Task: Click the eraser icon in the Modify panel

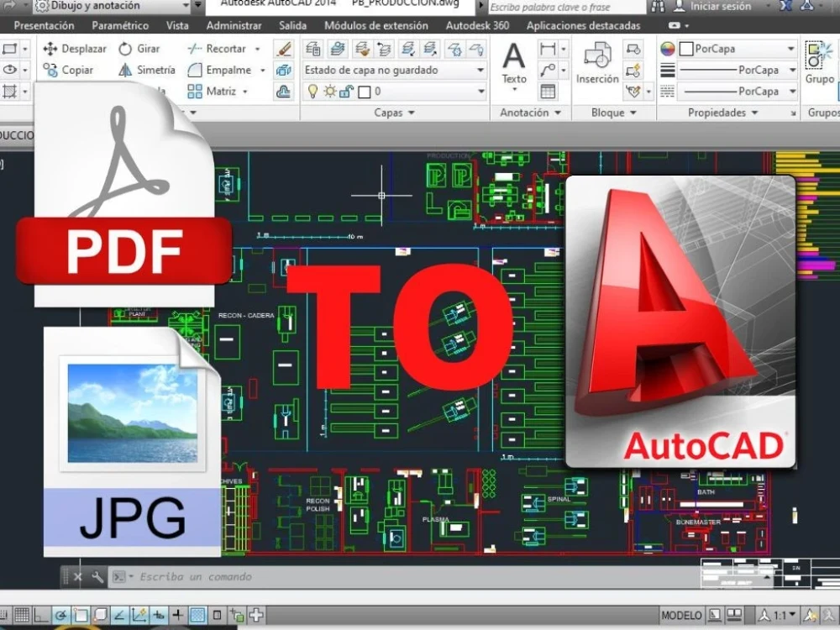Action: [x=284, y=49]
